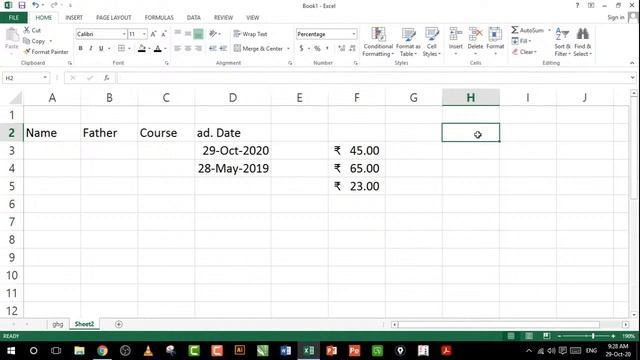The height and width of the screenshot is (360, 640).
Task: Click the Font Color A swatch
Action: click(158, 49)
